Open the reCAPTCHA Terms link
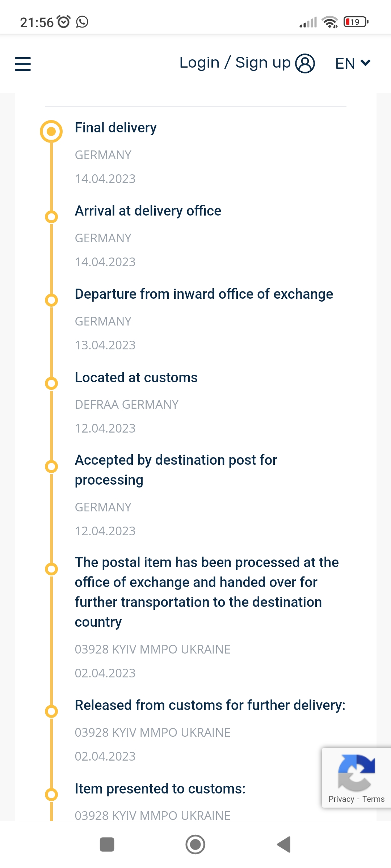 (x=373, y=799)
